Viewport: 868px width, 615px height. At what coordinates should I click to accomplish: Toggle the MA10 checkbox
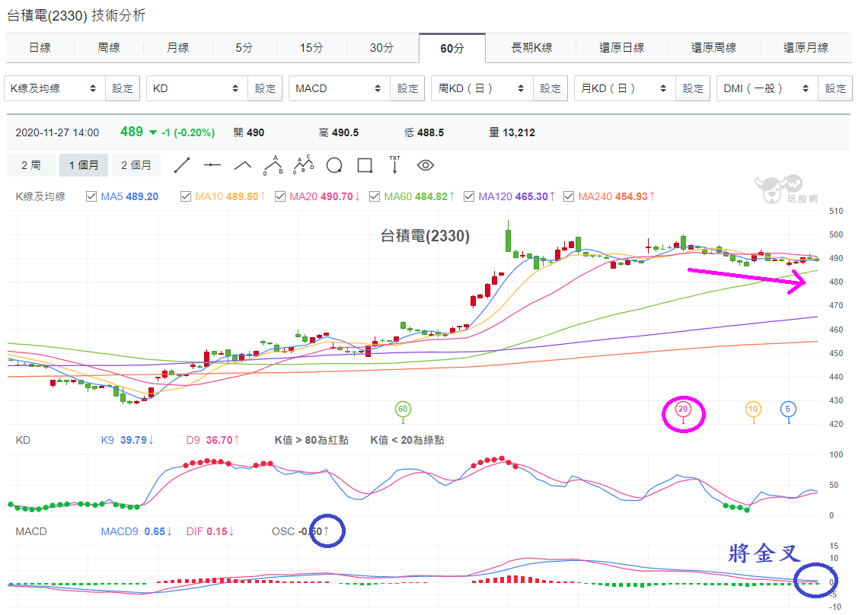(186, 196)
